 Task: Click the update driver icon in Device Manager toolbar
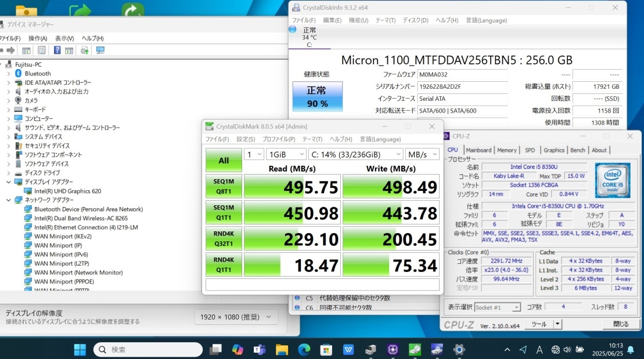[x=85, y=50]
